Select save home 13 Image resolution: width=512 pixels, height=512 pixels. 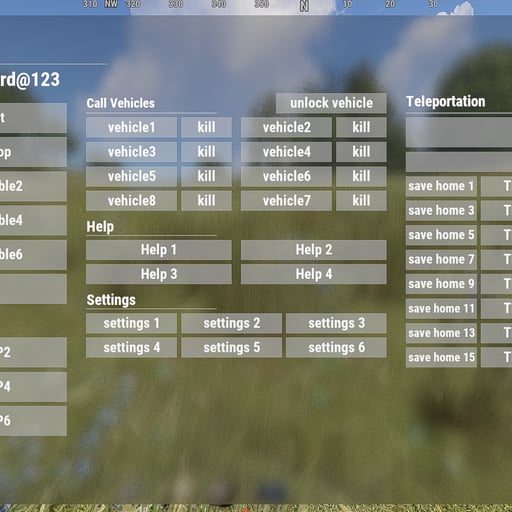[441, 333]
